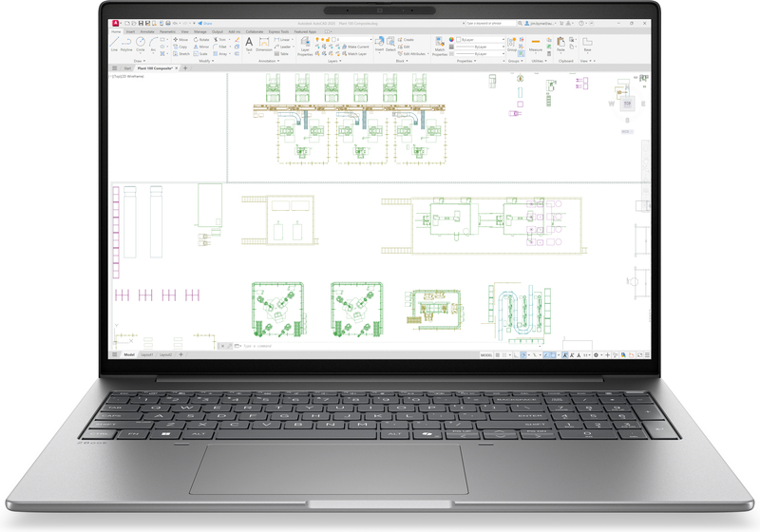Click the TOP face of ViewCube
The width and height of the screenshot is (760, 532).
(x=627, y=104)
